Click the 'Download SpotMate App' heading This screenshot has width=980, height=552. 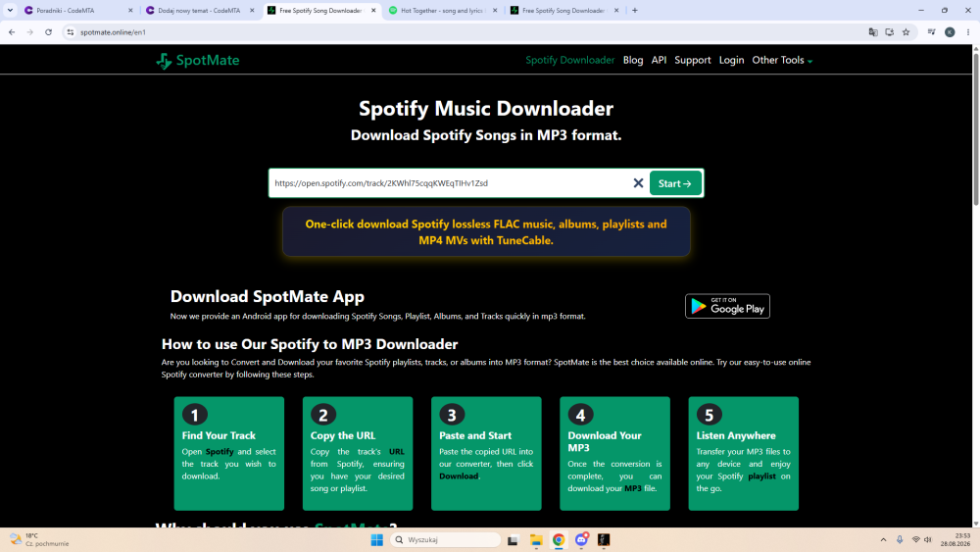point(267,296)
